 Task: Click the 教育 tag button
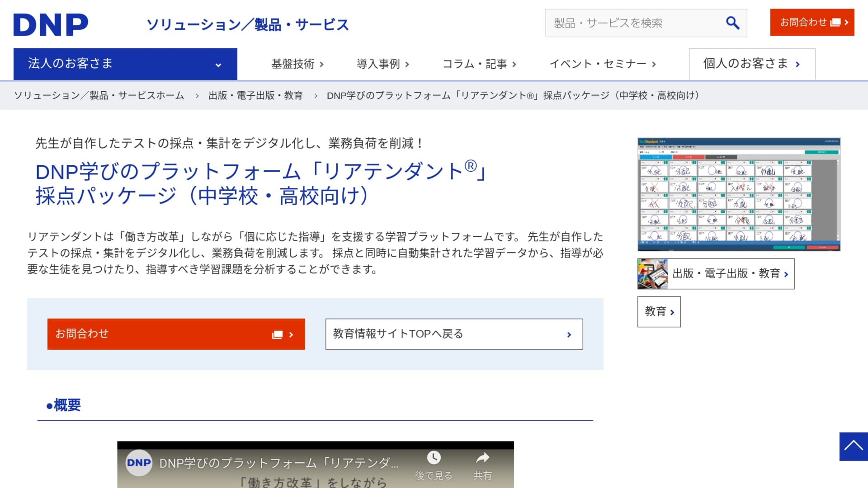tap(659, 312)
